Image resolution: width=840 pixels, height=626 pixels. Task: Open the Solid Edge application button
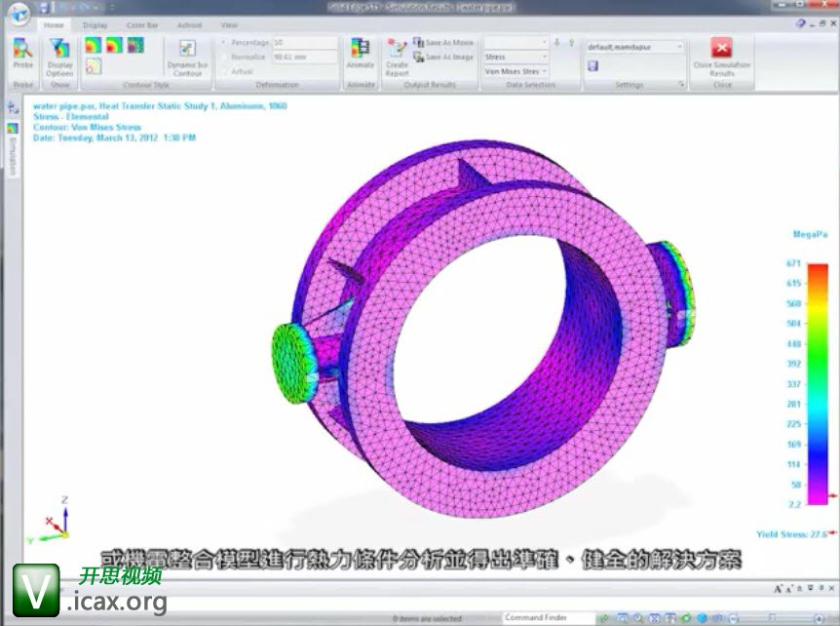coord(19,14)
